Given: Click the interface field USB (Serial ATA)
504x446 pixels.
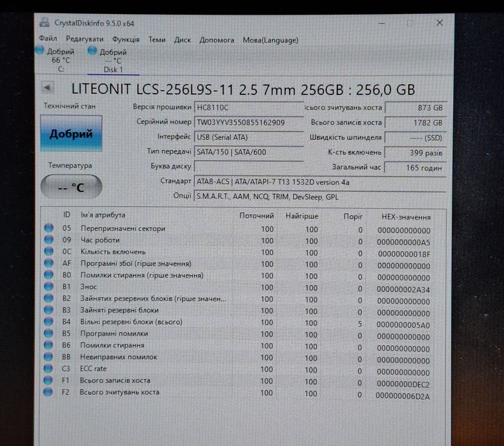Looking at the screenshot, I should pyautogui.click(x=249, y=137).
